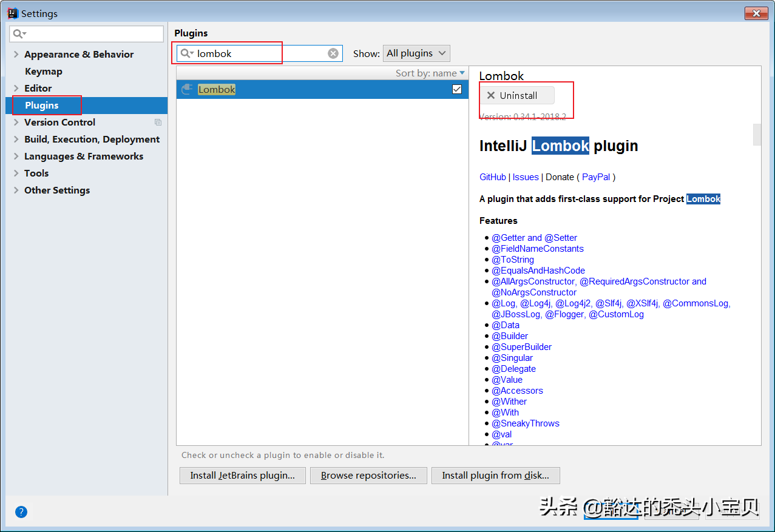Open the @SneakyThrows link

click(x=526, y=423)
